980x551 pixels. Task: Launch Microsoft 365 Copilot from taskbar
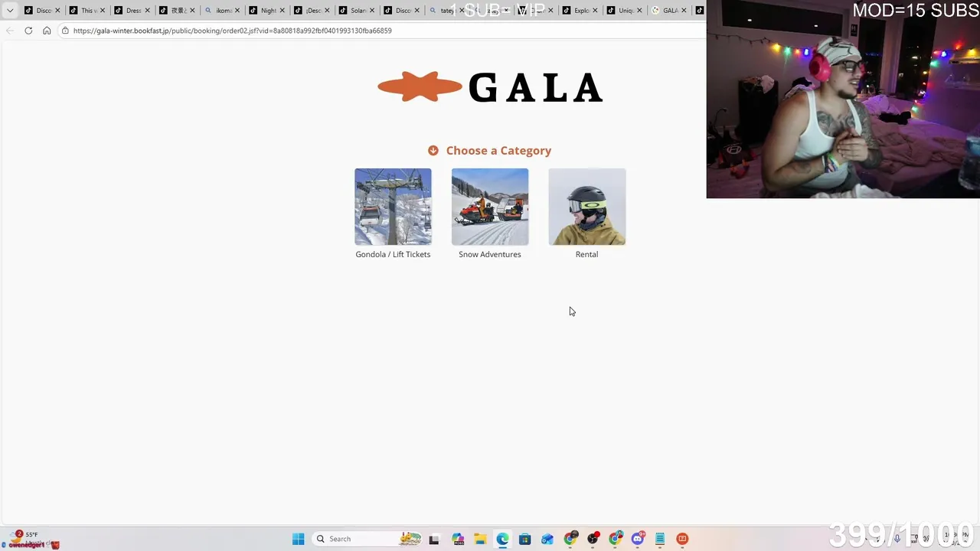[458, 539]
